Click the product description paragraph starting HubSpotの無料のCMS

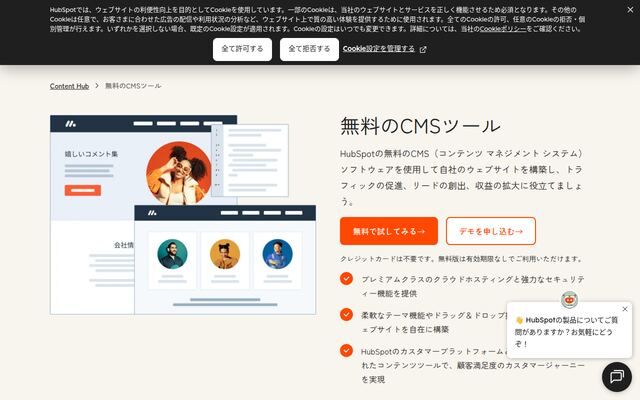[462, 178]
